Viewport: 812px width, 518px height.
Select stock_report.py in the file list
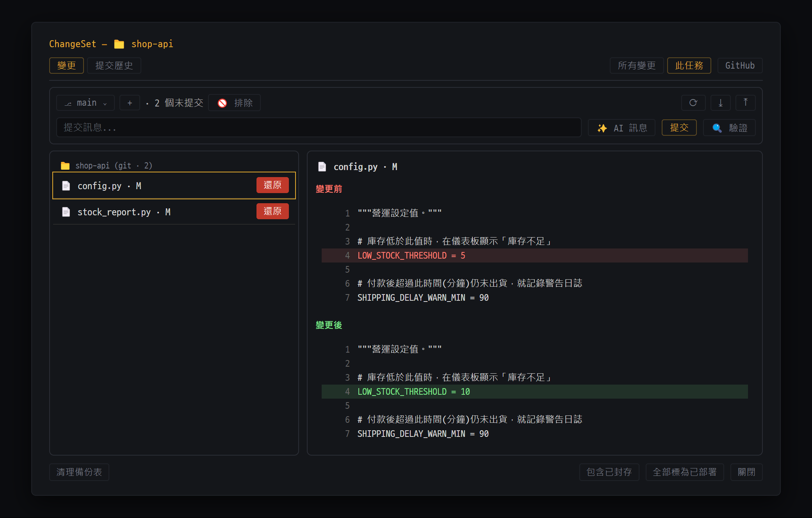(174, 212)
